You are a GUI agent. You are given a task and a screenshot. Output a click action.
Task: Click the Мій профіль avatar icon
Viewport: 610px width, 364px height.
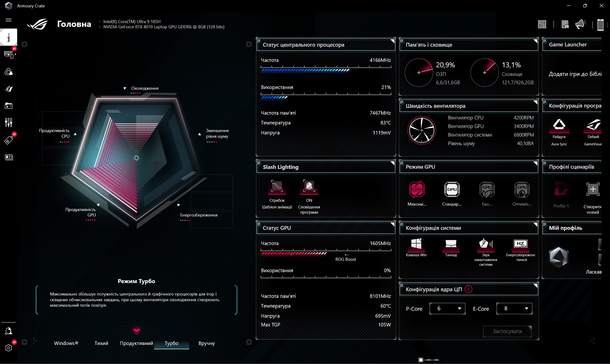tap(559, 256)
